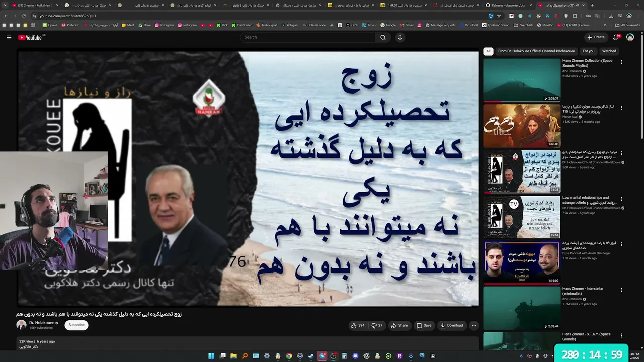Open the Windows Start menu

(x=211, y=356)
